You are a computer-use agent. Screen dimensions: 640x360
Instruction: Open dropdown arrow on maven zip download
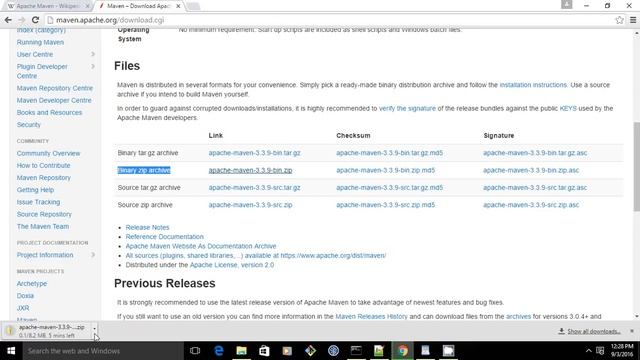tap(94, 328)
